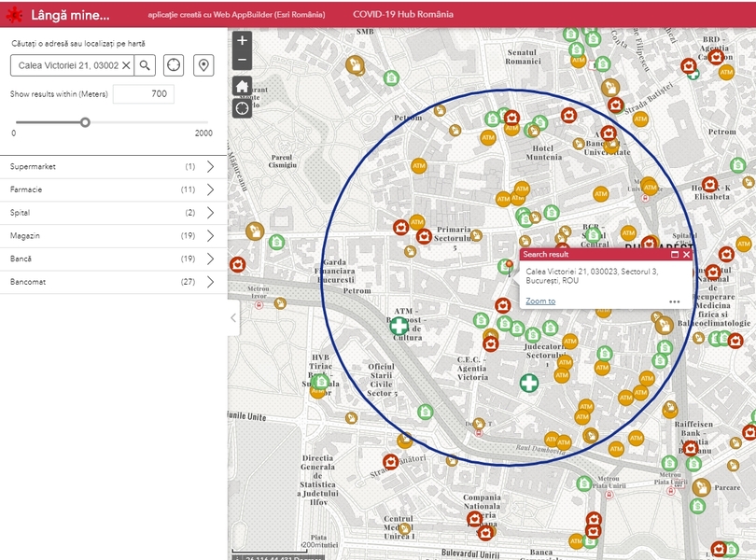Zoom in on the map
This screenshot has width=756, height=560.
pos(243,41)
